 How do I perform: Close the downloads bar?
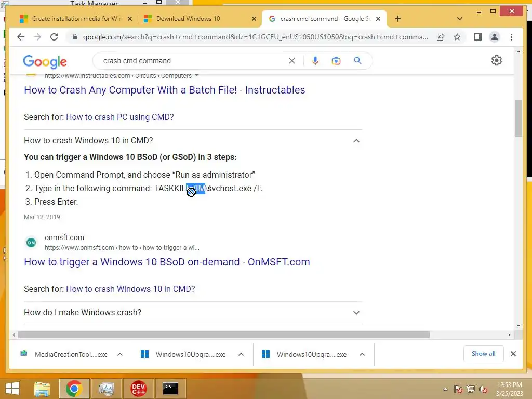[513, 354]
